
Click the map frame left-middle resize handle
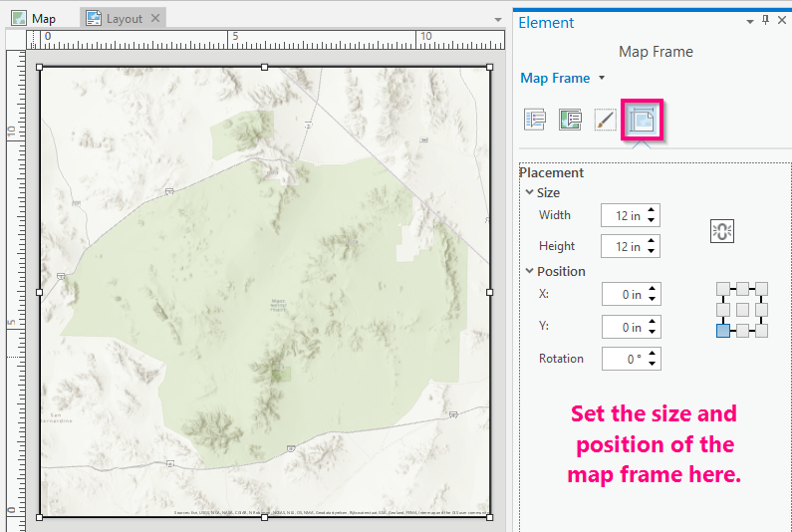[40, 292]
